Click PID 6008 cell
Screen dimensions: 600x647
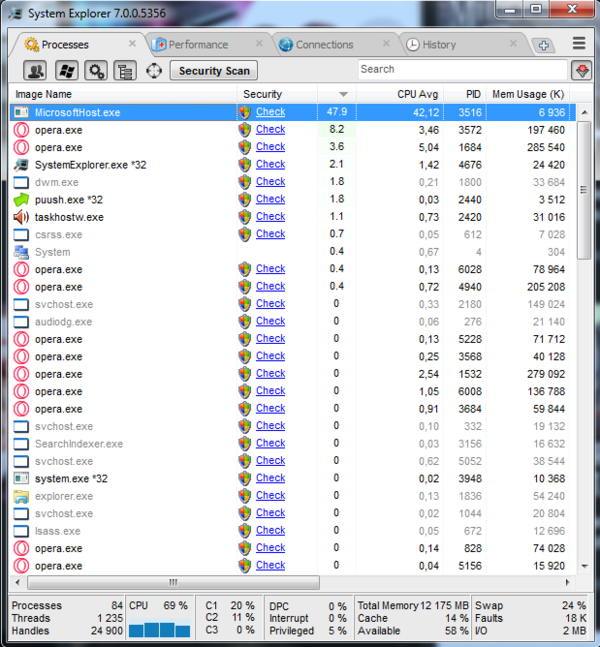pyautogui.click(x=470, y=391)
